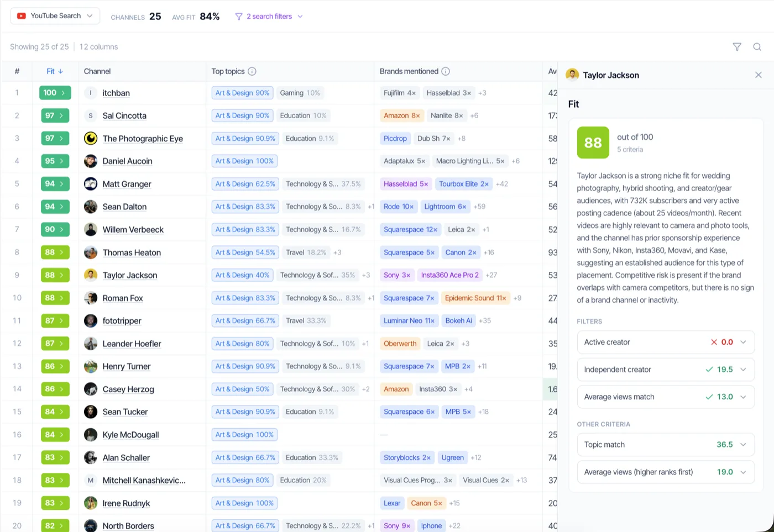Viewport: 774px width, 532px height.
Task: Click Picdrop brand tag
Action: click(x=395, y=138)
